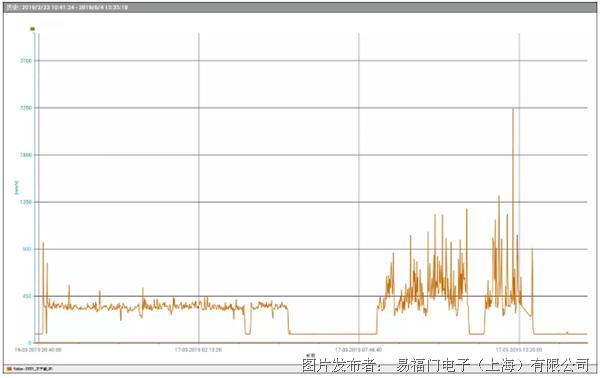This screenshot has height=378, width=600.
Task: Click the x-axis timestamp ending 02:13:20
Action: click(x=199, y=350)
